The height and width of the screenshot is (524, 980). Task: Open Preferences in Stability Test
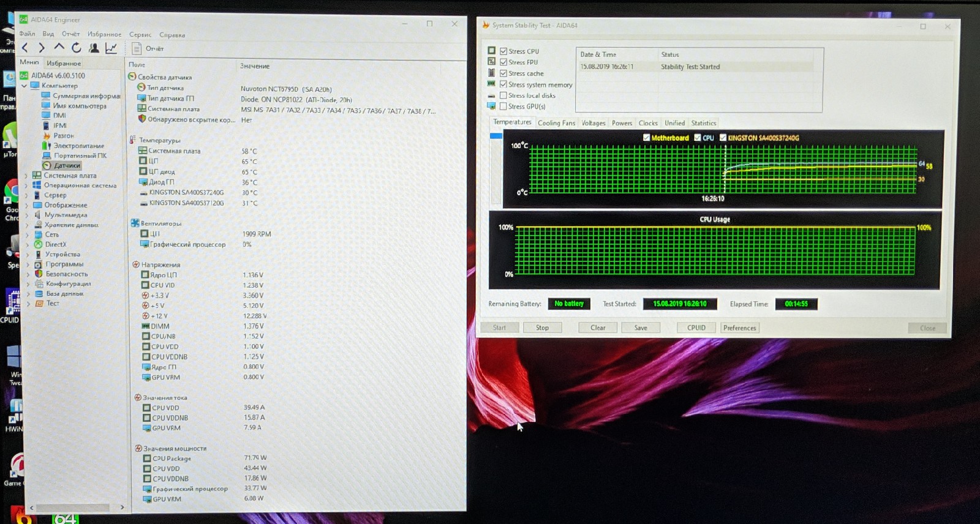point(740,327)
